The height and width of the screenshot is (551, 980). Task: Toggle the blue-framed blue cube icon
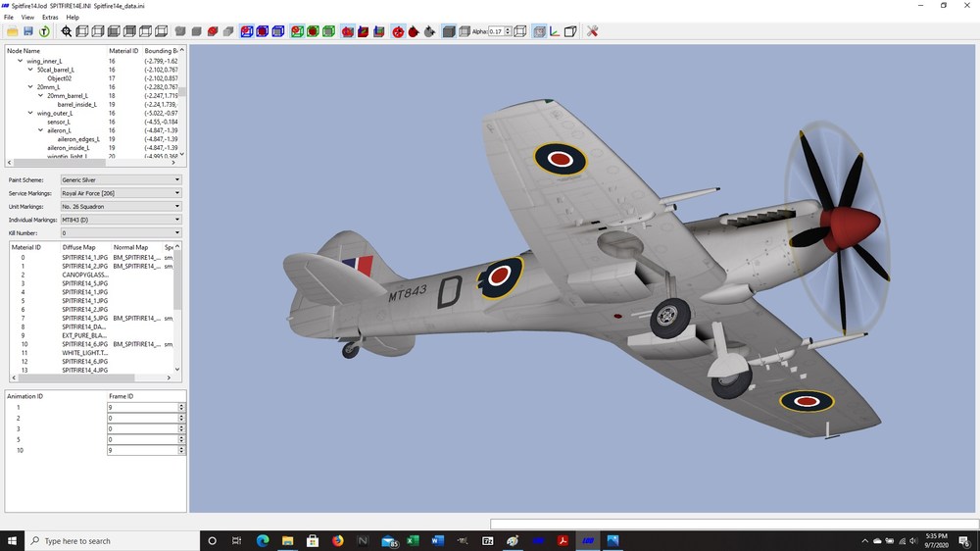click(x=278, y=31)
